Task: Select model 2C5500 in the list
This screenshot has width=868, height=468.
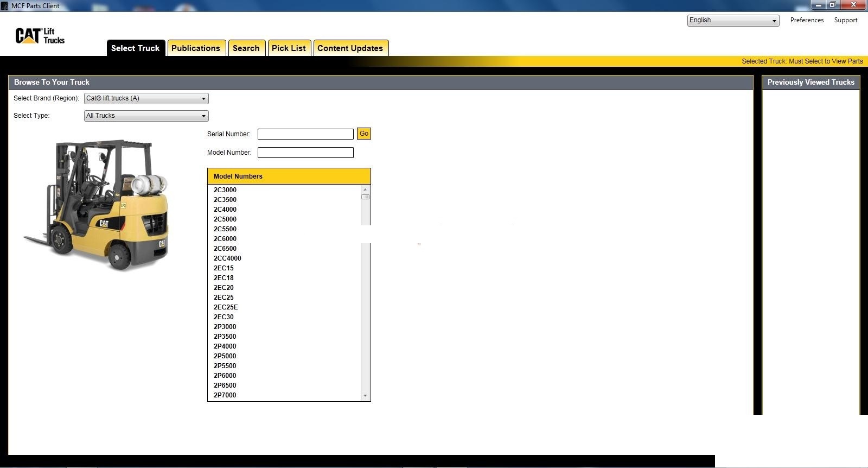Action: point(225,229)
